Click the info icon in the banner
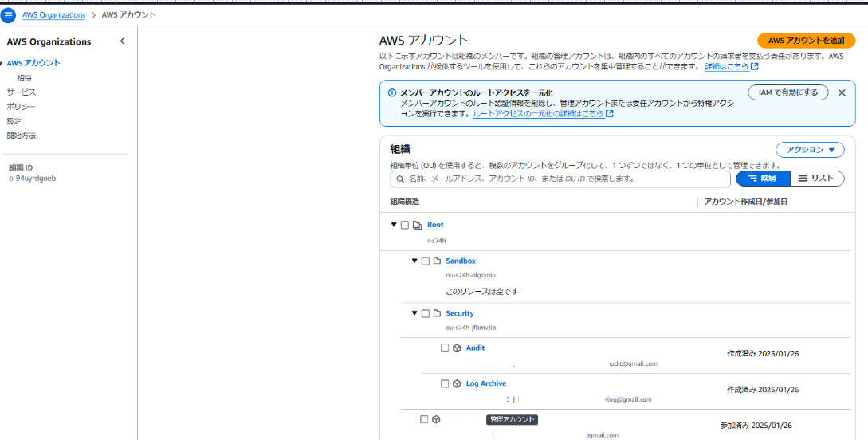 tap(392, 92)
